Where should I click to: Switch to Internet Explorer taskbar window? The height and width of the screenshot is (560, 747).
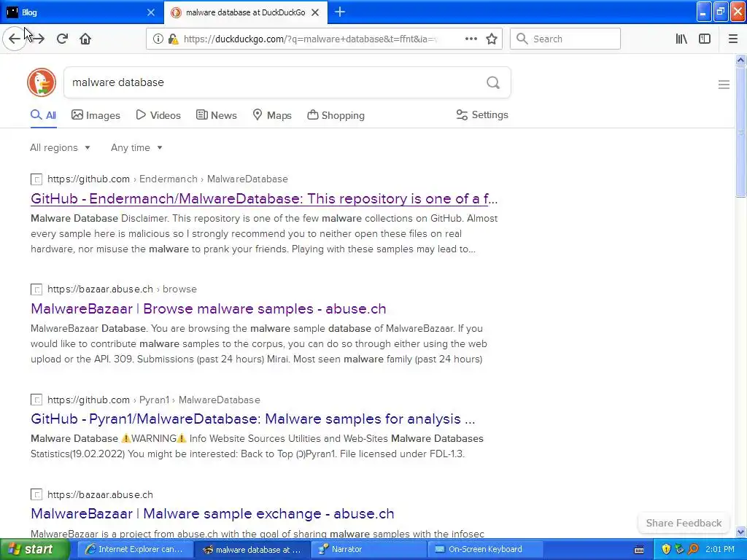coord(134,549)
